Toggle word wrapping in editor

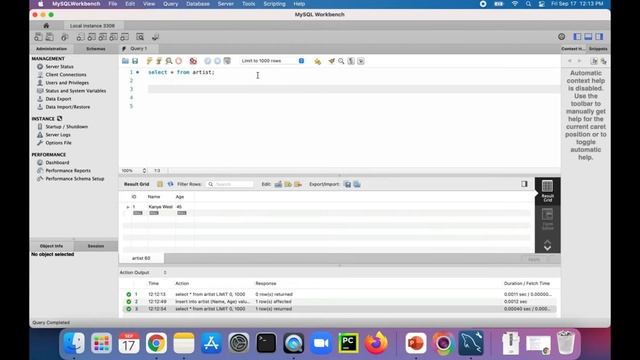(361, 61)
